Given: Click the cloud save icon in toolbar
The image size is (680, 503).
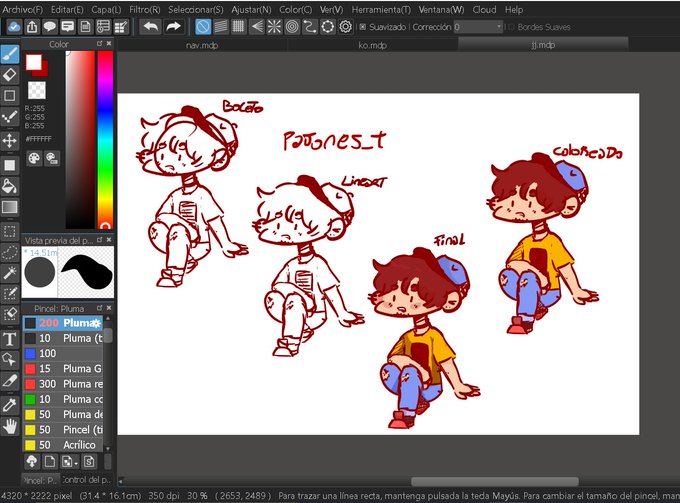Looking at the screenshot, I should (x=14, y=27).
